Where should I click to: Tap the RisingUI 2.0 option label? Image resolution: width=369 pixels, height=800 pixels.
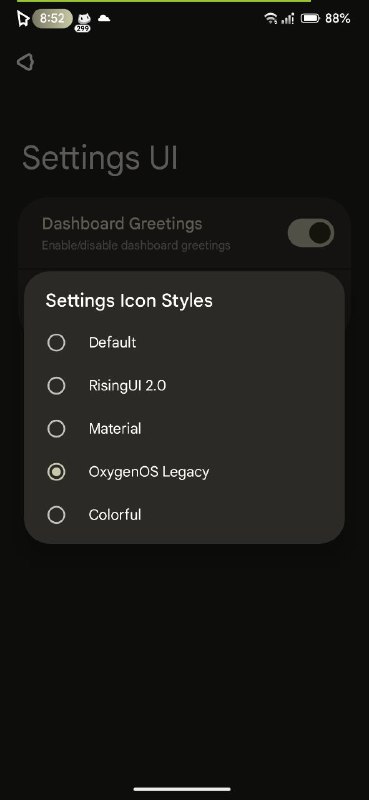pyautogui.click(x=127, y=386)
